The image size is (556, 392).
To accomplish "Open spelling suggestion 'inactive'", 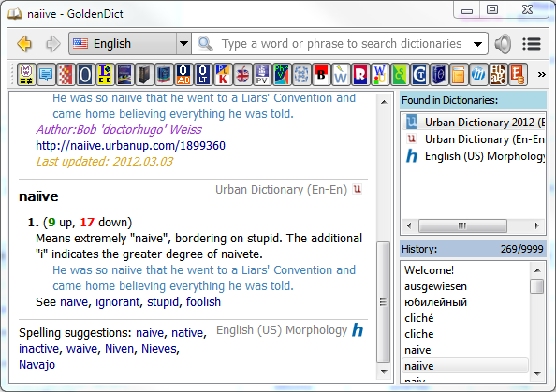I will 39,349.
